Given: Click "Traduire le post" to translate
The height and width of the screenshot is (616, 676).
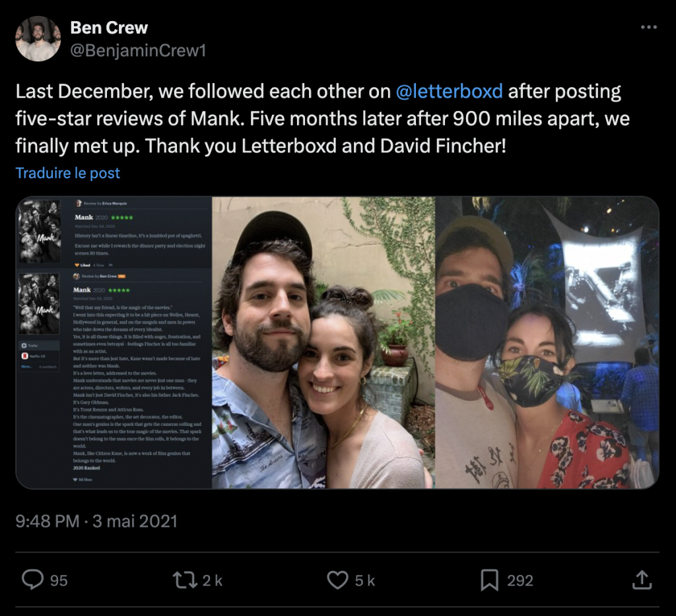Looking at the screenshot, I should pyautogui.click(x=68, y=173).
